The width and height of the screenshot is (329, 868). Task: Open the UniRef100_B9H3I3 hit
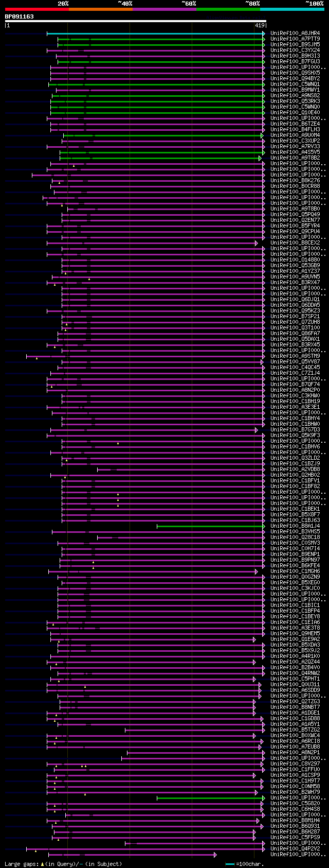click(295, 56)
